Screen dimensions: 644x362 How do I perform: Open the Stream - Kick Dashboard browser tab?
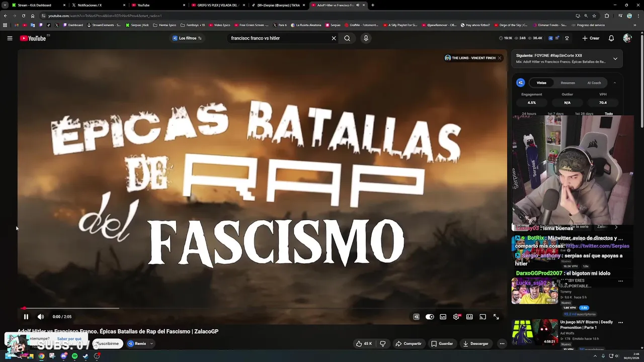37,5
